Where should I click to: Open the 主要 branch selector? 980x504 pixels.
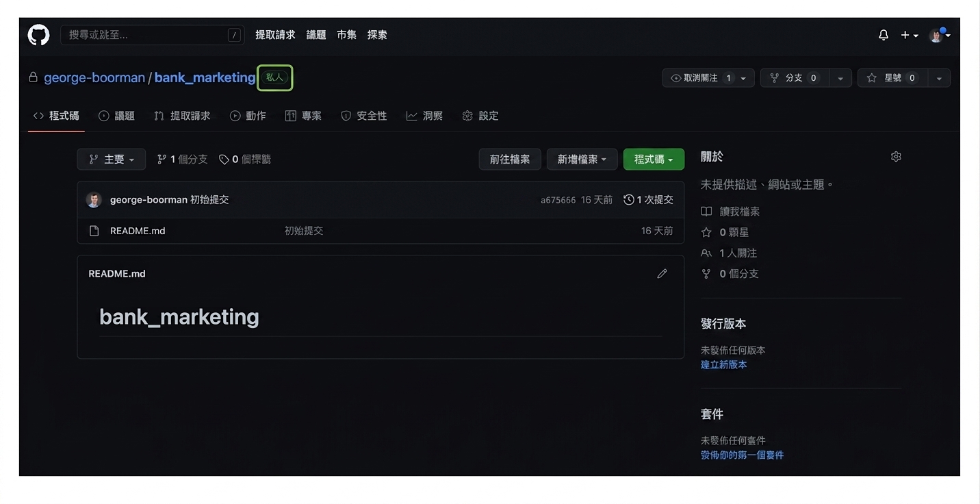[112, 159]
